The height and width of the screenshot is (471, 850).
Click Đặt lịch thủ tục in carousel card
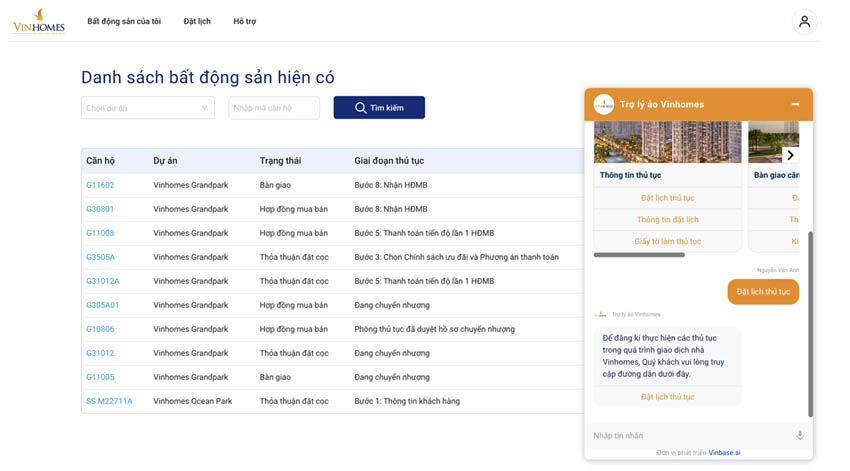point(667,198)
